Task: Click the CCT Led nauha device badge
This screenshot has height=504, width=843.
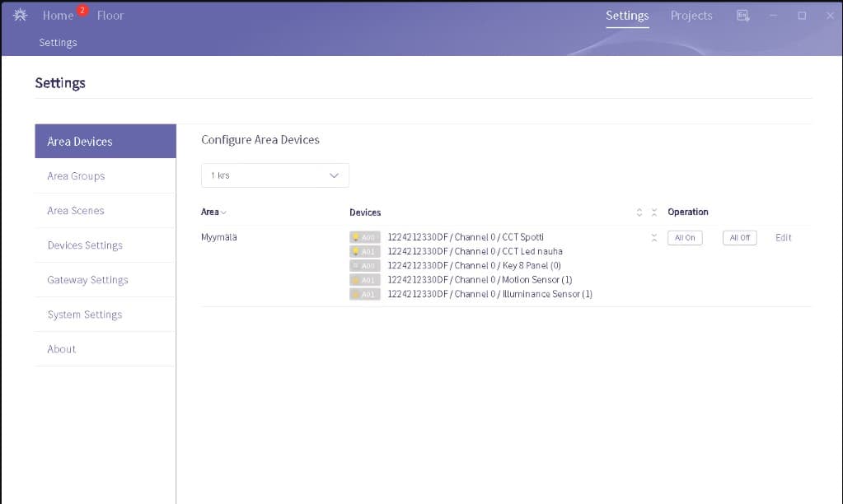Action: click(364, 252)
